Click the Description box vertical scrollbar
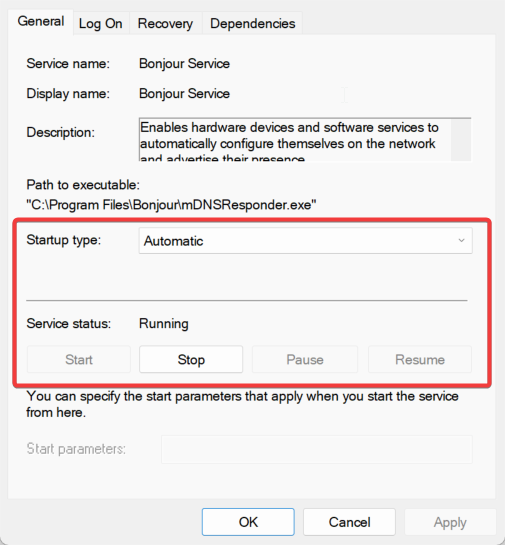Screen dimensions: 505x545 [x=461, y=139]
